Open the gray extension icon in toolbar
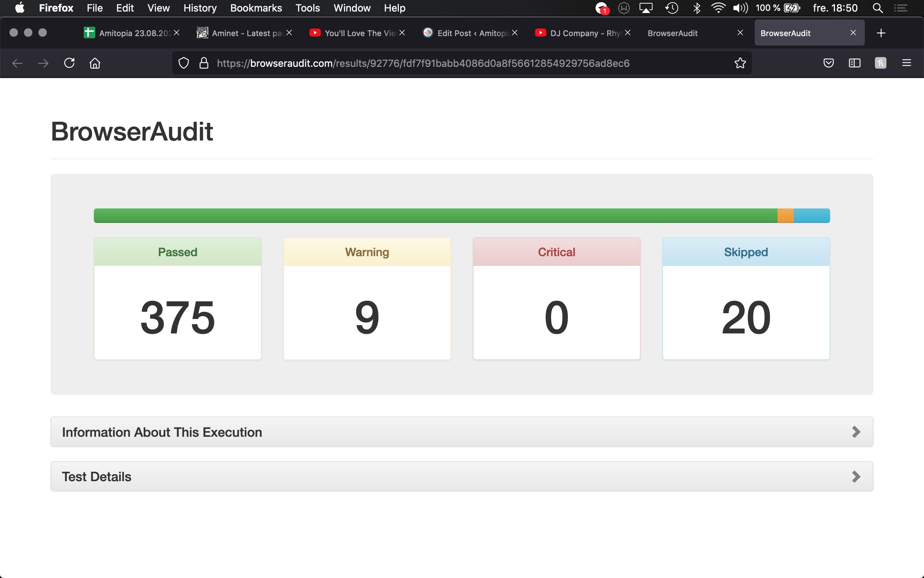The height and width of the screenshot is (578, 924). click(x=880, y=63)
